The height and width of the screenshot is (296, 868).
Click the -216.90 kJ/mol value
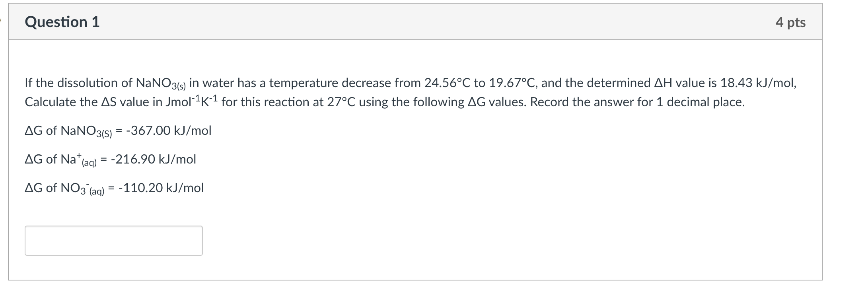pos(154,160)
